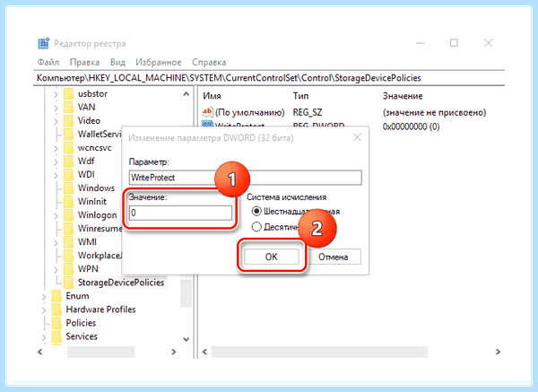Click the REG_SZ type cell
This screenshot has width=538, height=392.
pyautogui.click(x=308, y=112)
